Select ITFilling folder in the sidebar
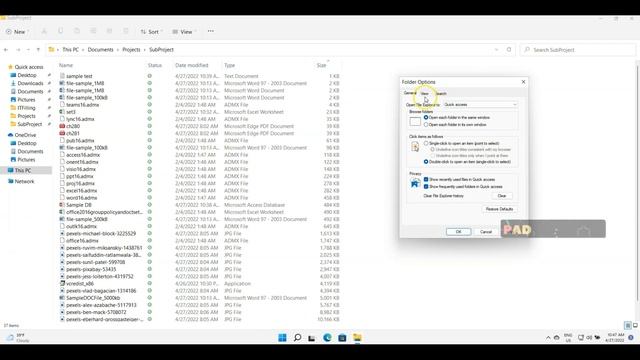The width and height of the screenshot is (640, 360). click(x=26, y=108)
